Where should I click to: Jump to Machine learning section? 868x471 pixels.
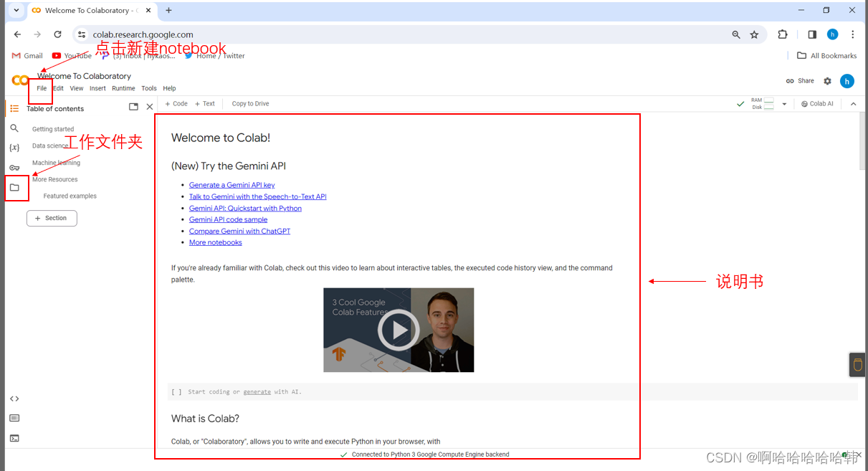[x=56, y=163]
